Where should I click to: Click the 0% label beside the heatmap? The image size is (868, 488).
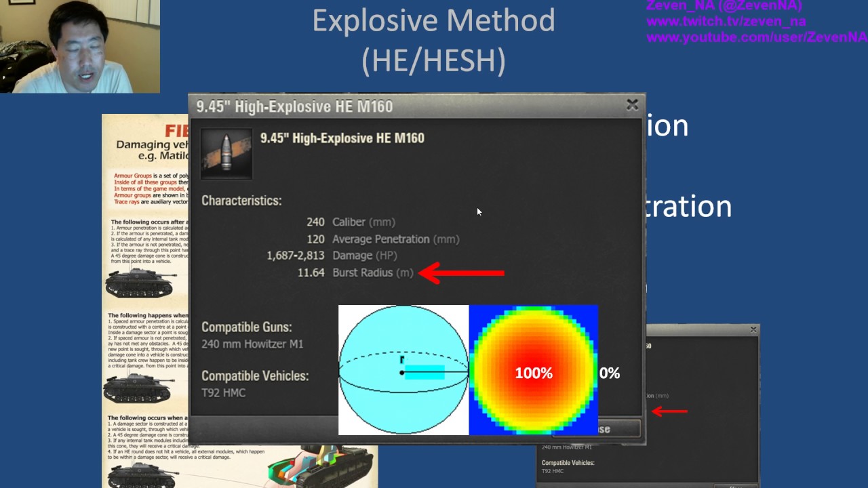pyautogui.click(x=610, y=373)
